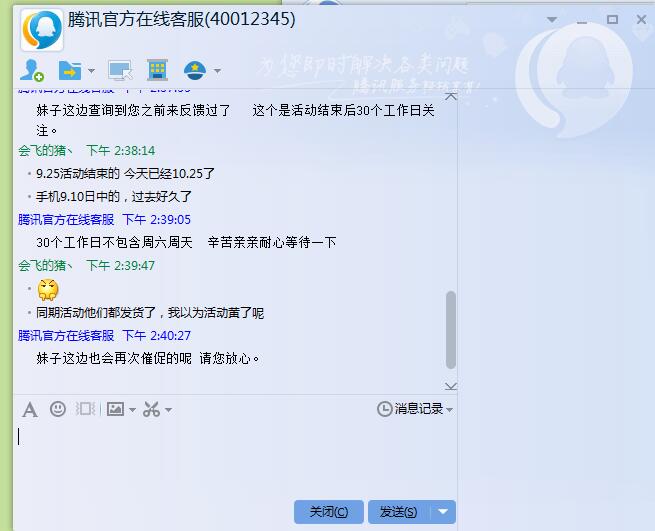Screen dimensions: 655x531
Task: Click the 关闭(C) button
Action: tap(328, 512)
